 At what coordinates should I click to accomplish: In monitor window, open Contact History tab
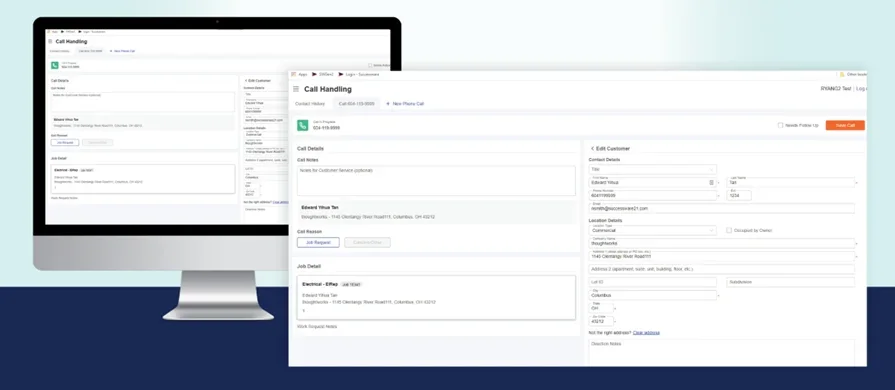point(59,51)
